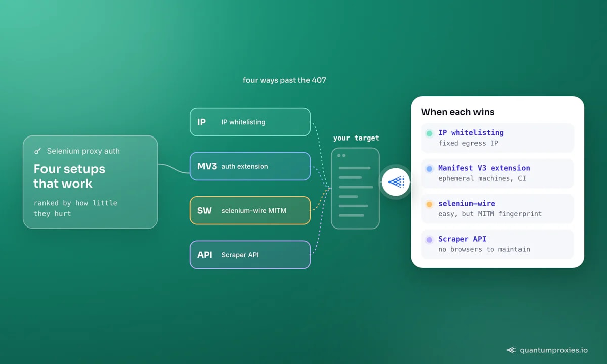Click the "IP whitelisting" title in the white card
The width and height of the screenshot is (607, 364).
point(471,133)
